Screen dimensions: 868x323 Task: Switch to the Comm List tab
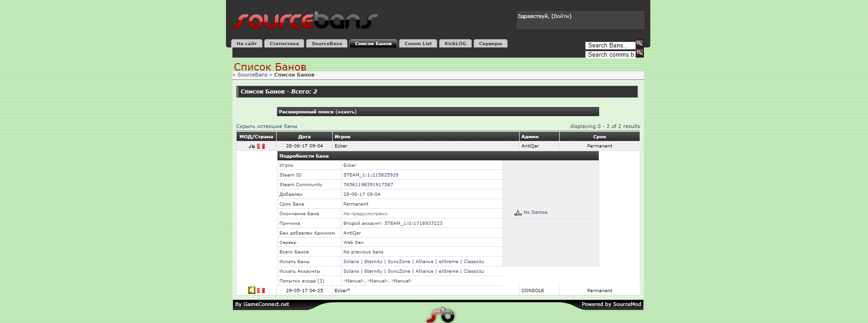point(418,44)
